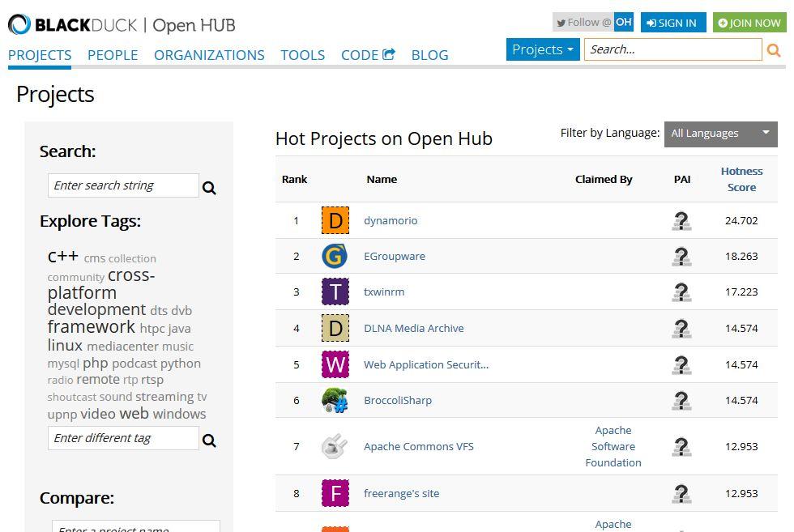This screenshot has height=532, width=794.
Task: Open the BLOG tab
Action: 430,55
